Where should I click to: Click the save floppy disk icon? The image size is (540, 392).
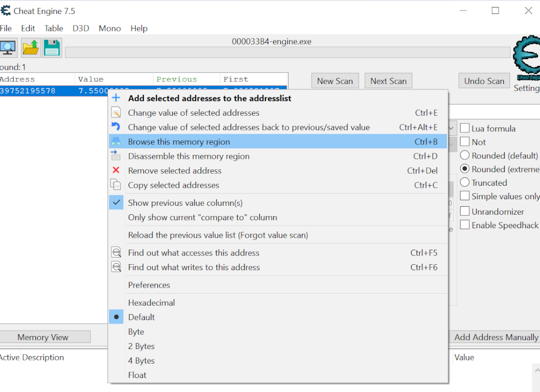[x=52, y=48]
